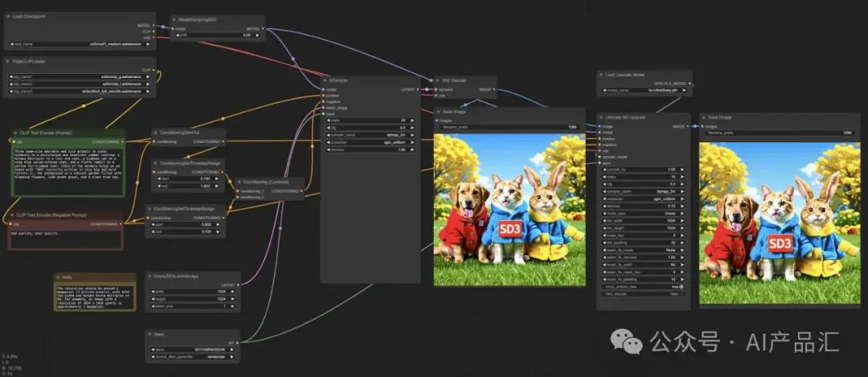
Task: Increase steps with right arrow in KSampler
Action: click(x=412, y=120)
